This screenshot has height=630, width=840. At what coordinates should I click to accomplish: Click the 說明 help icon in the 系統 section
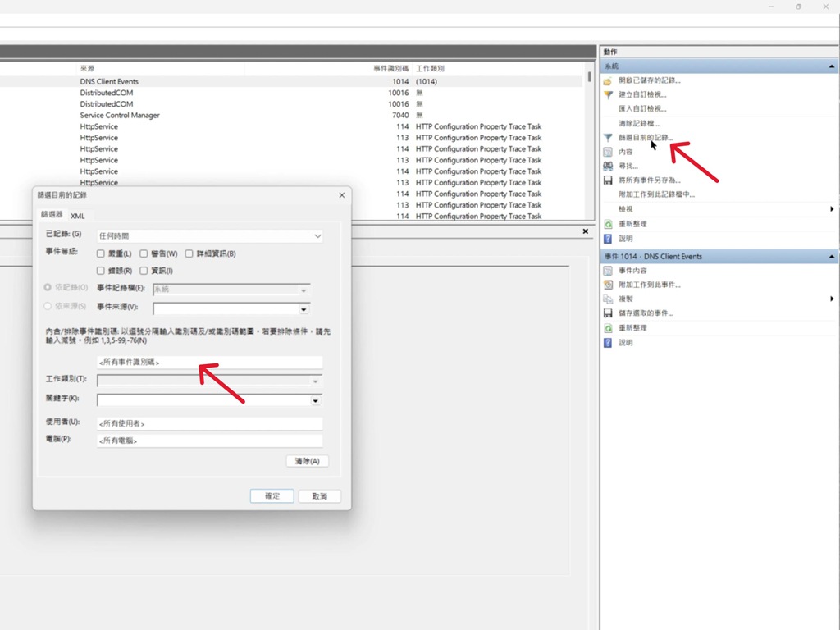[x=608, y=239]
